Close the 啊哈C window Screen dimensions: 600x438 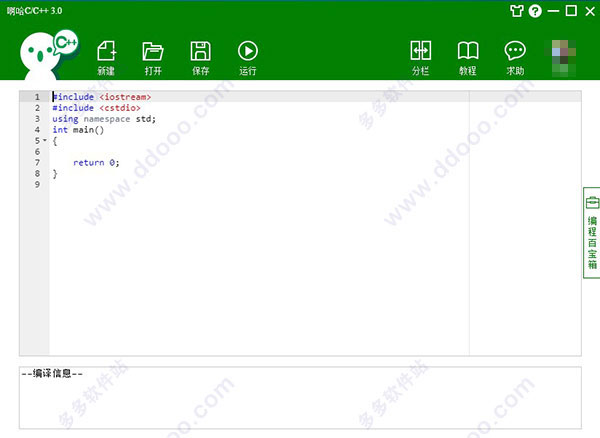click(590, 11)
